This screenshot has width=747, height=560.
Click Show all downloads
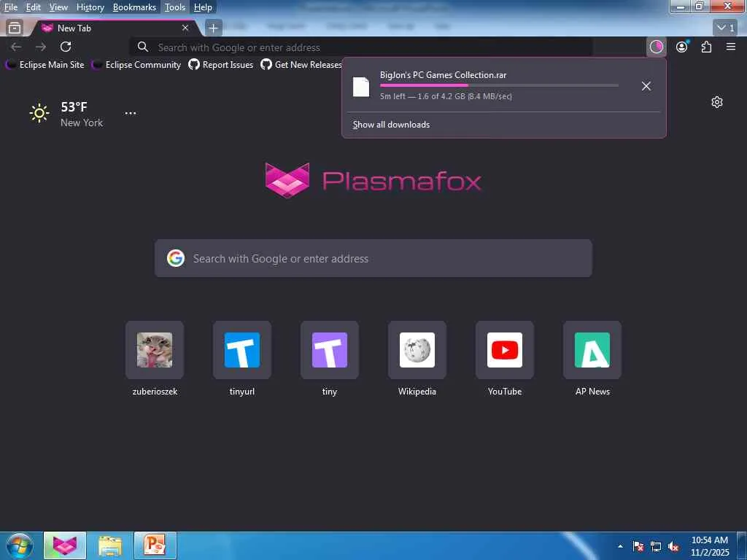(391, 125)
